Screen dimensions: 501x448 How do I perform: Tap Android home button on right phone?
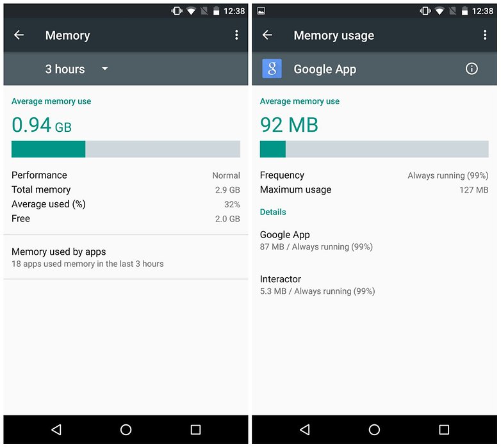(374, 429)
